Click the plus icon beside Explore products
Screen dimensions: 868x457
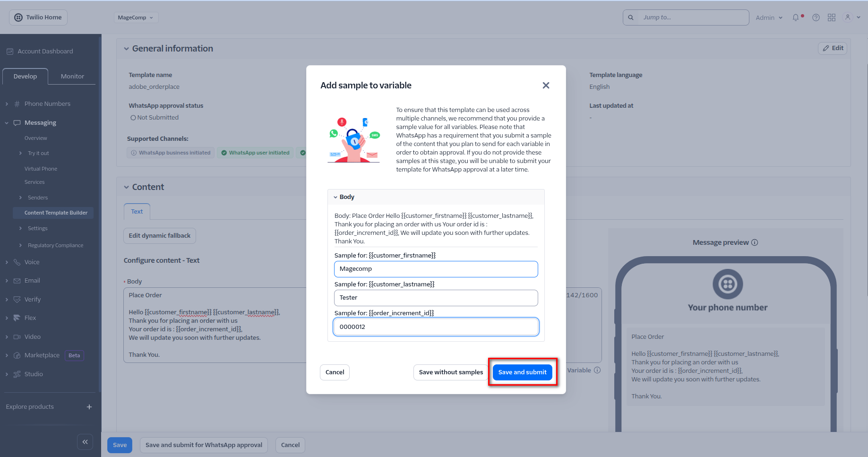coord(89,407)
